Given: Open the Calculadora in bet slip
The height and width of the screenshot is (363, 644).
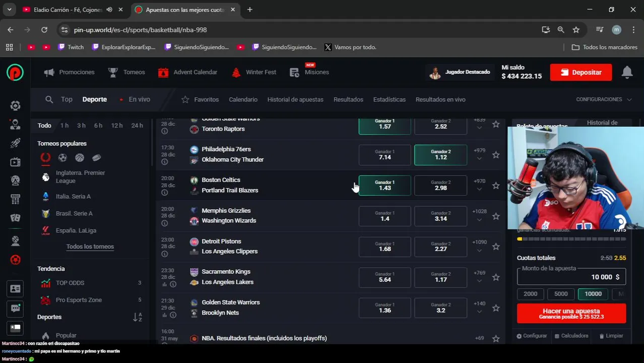Looking at the screenshot, I should 571,336.
